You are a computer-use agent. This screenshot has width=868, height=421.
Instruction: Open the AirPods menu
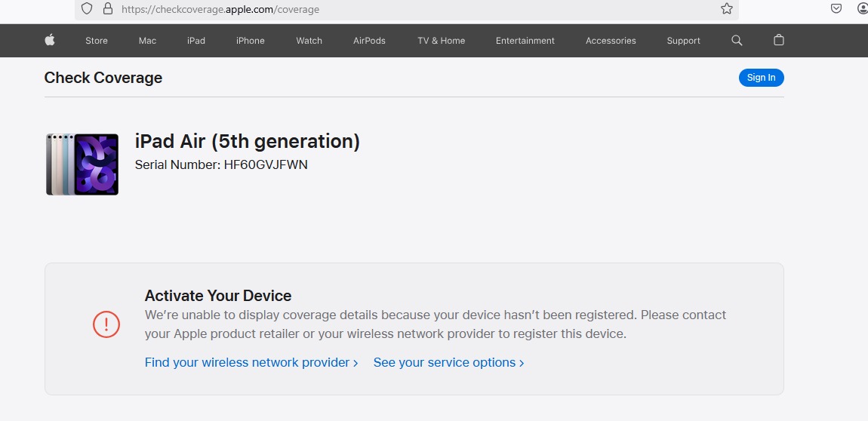tap(369, 41)
